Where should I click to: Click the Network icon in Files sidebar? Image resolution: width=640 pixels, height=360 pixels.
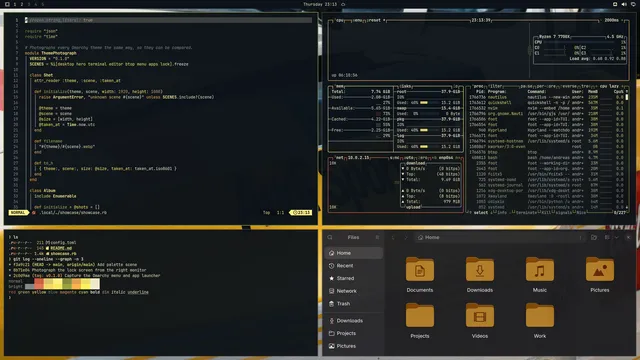(331, 291)
